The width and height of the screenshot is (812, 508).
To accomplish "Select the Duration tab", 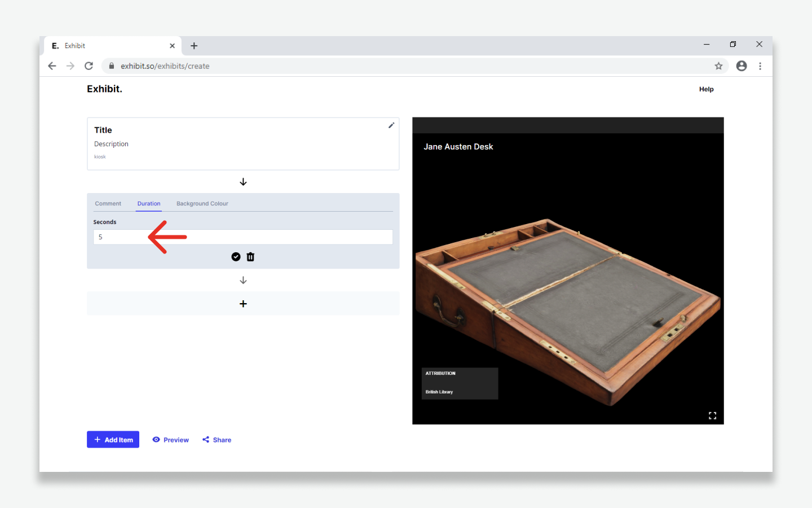I will coord(149,204).
